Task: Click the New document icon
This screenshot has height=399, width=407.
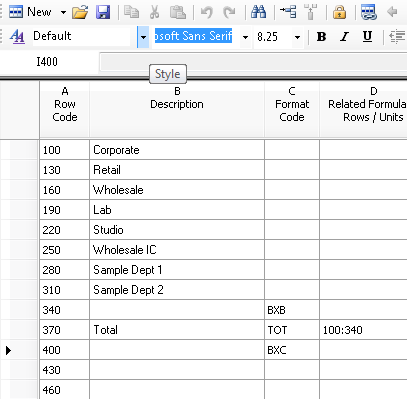Action: click(x=16, y=12)
